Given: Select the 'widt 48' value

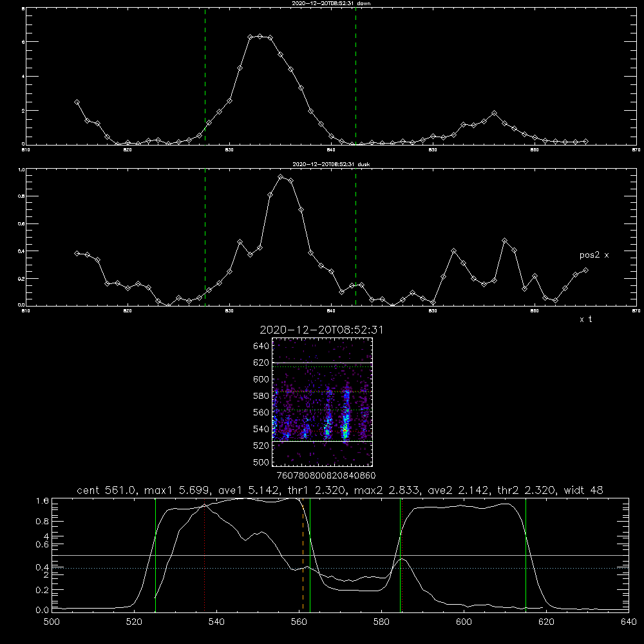Looking at the screenshot, I should [583, 490].
